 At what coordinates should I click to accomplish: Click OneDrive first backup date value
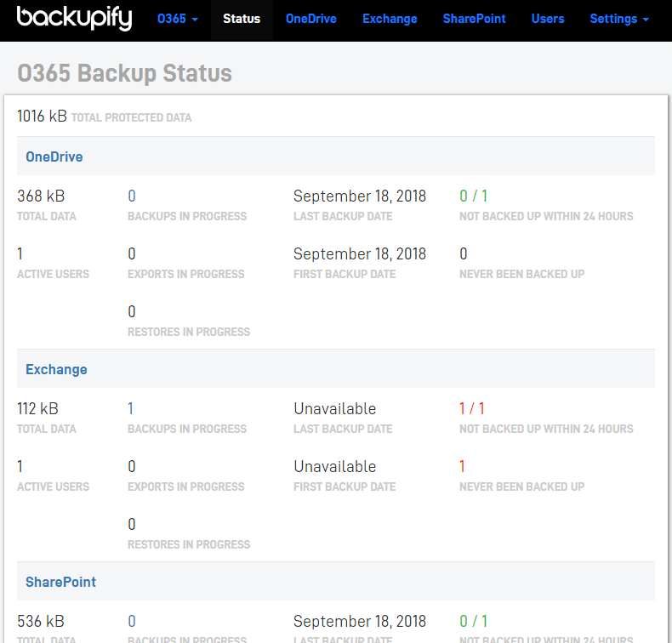point(360,254)
